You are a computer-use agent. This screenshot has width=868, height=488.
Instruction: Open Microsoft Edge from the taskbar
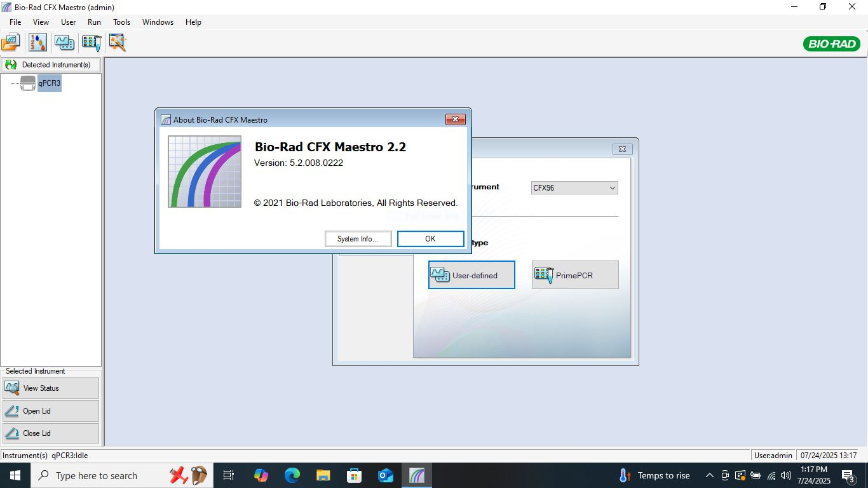click(x=292, y=475)
